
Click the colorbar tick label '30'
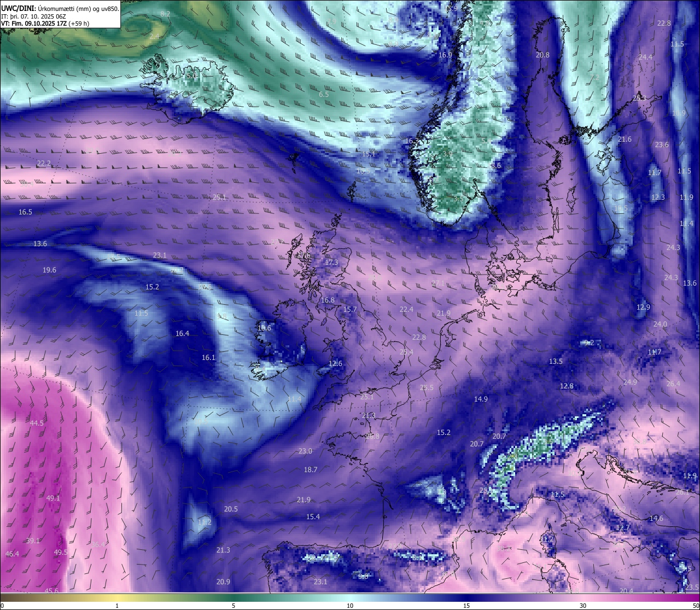click(x=583, y=606)
